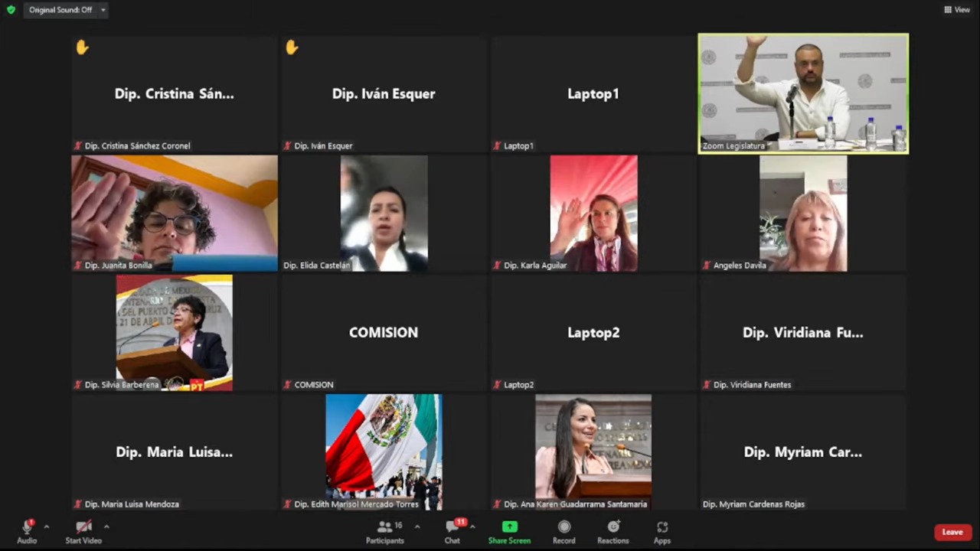Select the Zoom Legislatura speaker video tile

click(803, 93)
